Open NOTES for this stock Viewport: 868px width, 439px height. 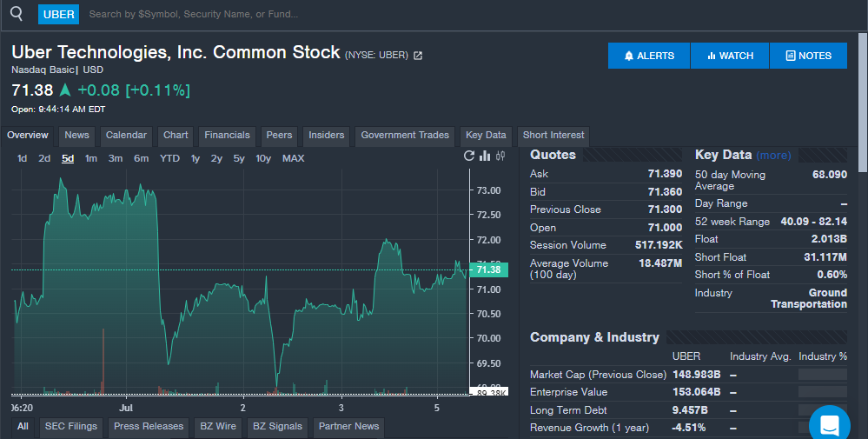pos(808,56)
